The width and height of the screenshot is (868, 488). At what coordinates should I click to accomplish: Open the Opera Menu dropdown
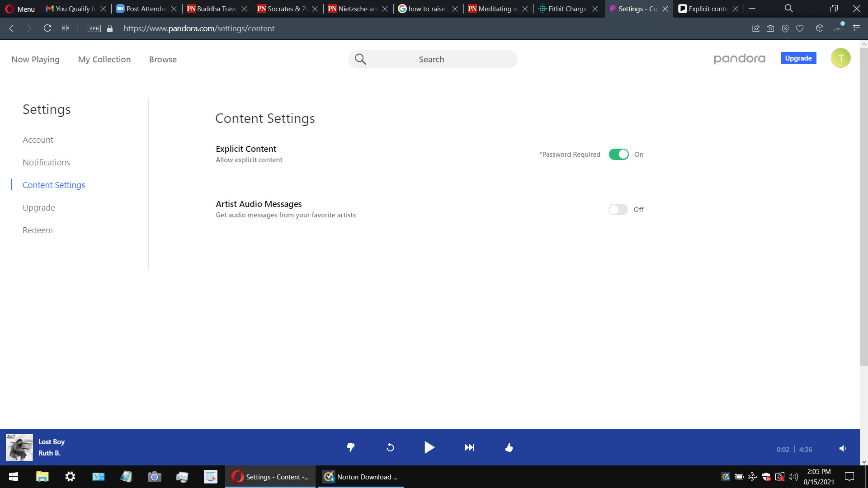pyautogui.click(x=20, y=9)
